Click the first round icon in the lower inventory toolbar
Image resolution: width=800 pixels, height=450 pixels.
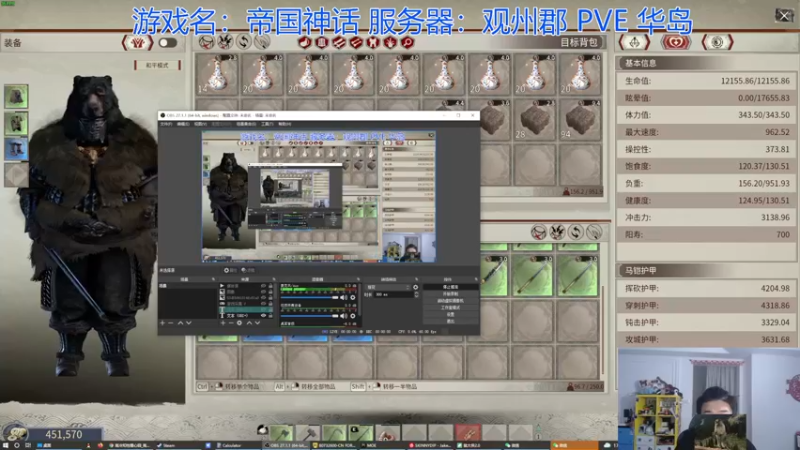click(x=539, y=232)
